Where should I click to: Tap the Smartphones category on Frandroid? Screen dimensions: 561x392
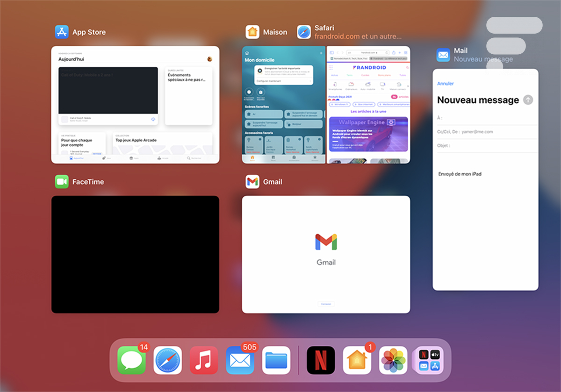pos(336,86)
